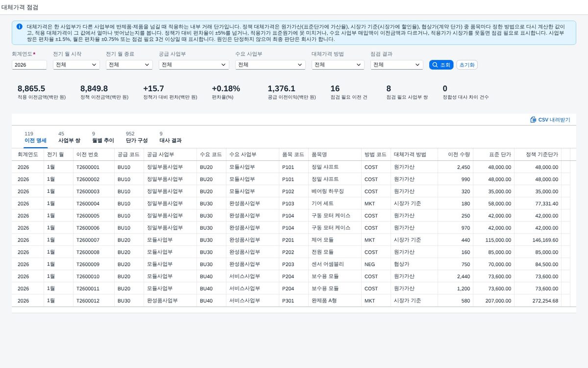Click the 16 점검 필요 이전 건 KPI
588x368 pixels.
point(349,92)
